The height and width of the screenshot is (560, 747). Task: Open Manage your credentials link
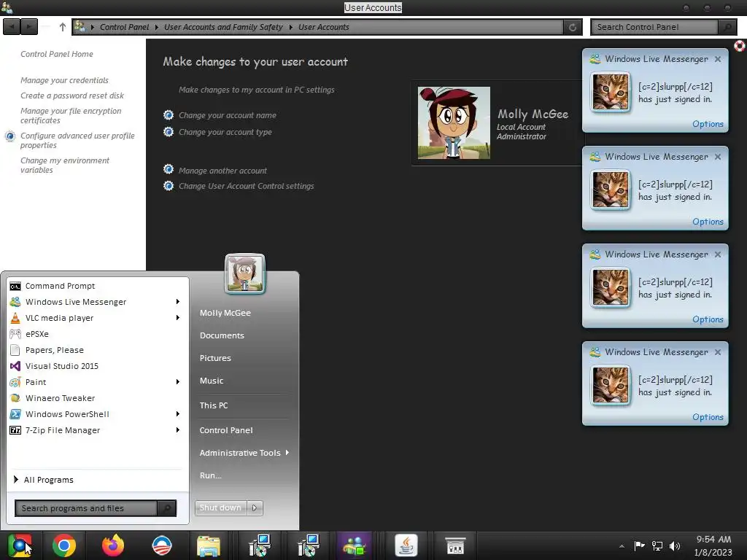tap(64, 80)
